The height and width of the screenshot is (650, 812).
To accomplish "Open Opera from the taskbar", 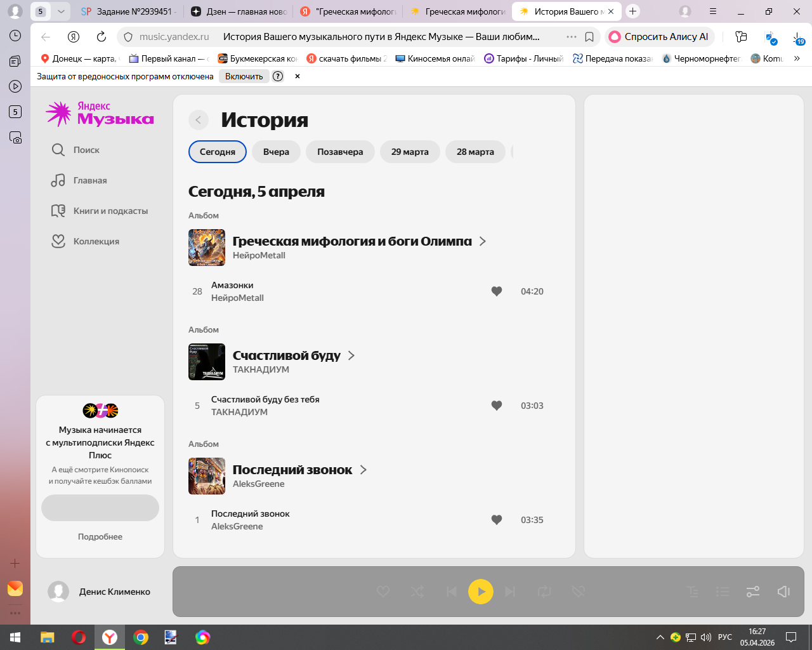I will click(x=79, y=637).
